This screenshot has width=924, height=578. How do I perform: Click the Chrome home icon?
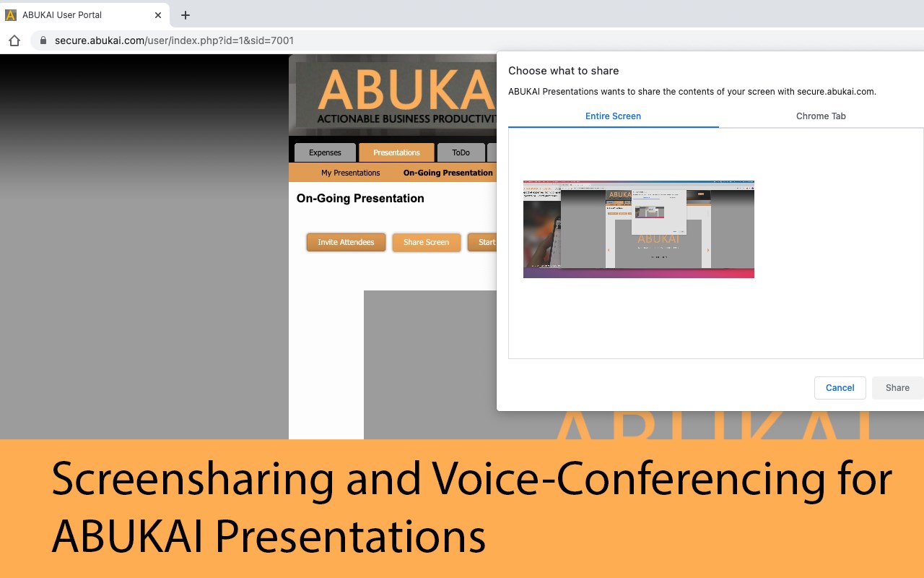(14, 40)
